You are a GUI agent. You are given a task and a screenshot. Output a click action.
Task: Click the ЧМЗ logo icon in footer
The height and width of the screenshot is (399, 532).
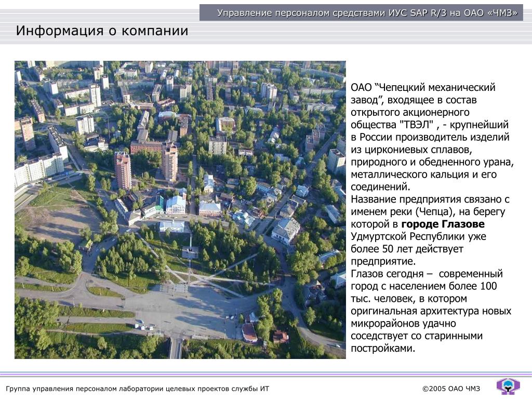tap(508, 386)
